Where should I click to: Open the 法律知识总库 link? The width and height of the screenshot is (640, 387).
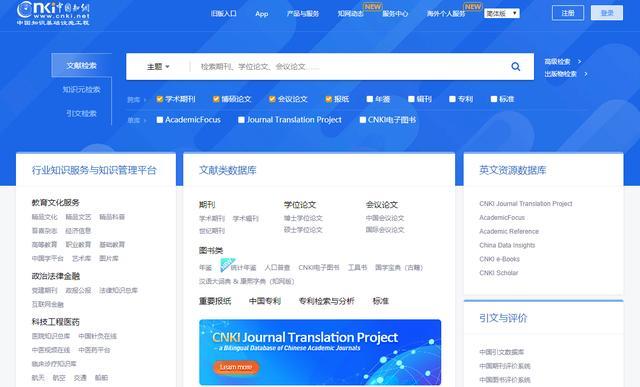(x=118, y=291)
